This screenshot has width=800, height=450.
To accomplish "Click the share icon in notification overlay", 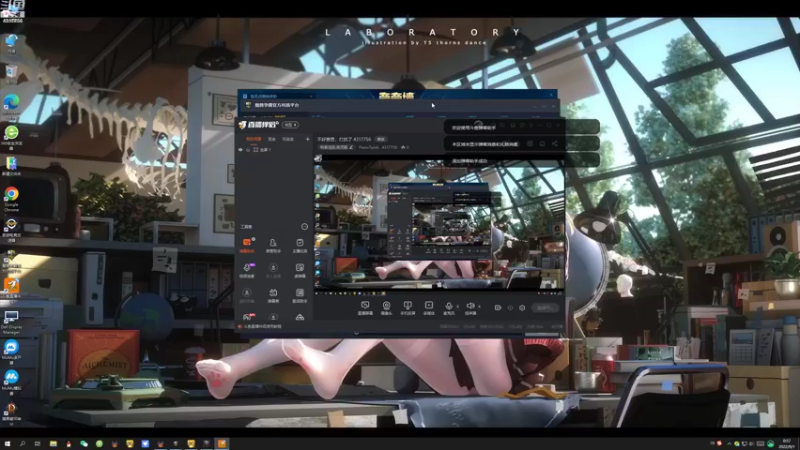I will coord(554,144).
